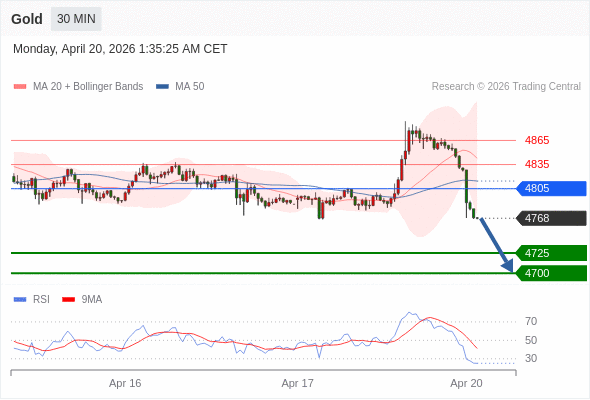The image size is (590, 400).
Task: Click the black 4768 current price tag
Action: point(551,218)
